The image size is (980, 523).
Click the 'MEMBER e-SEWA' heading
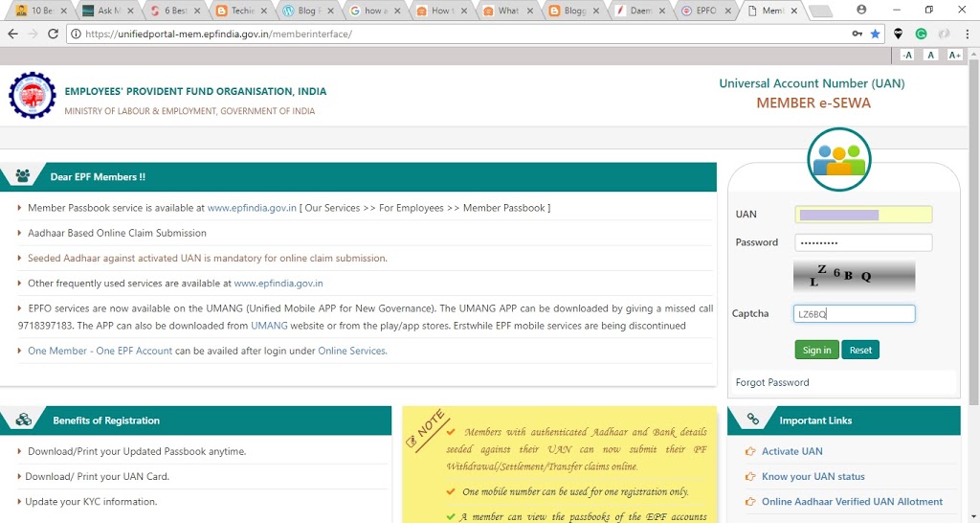[813, 102]
